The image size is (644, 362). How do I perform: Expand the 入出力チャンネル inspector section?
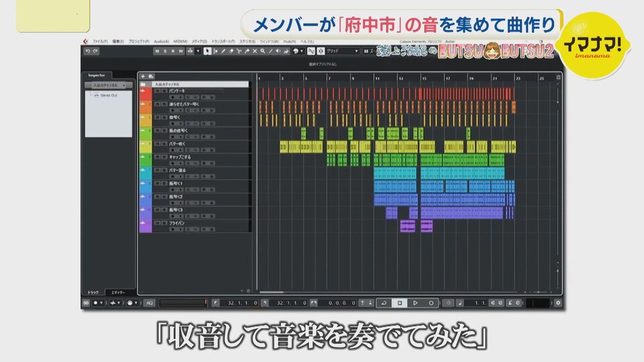tap(109, 85)
